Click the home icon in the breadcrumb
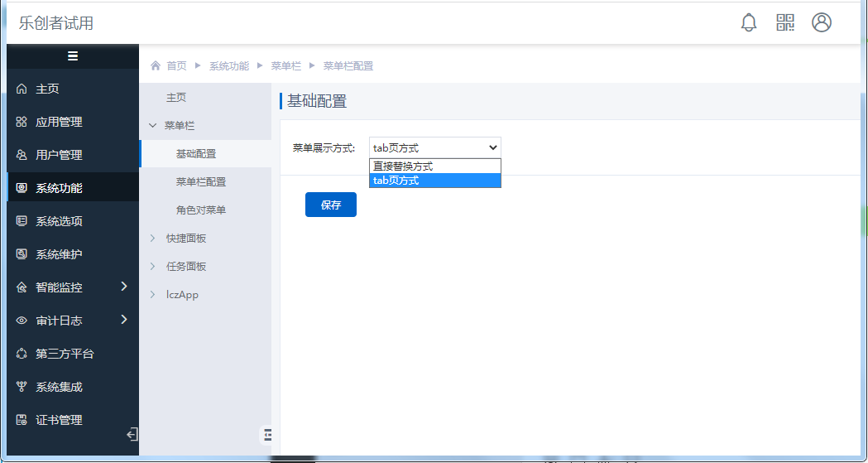 [156, 65]
